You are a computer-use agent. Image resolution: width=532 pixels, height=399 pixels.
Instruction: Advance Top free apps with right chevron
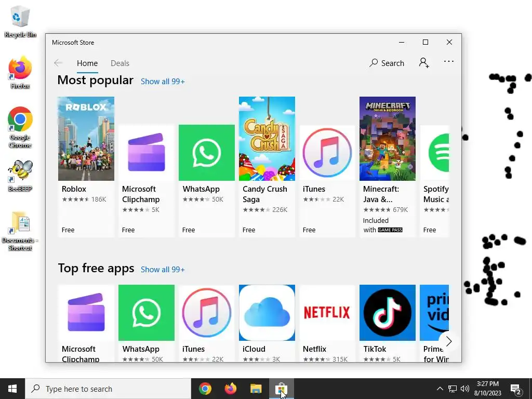click(x=448, y=341)
